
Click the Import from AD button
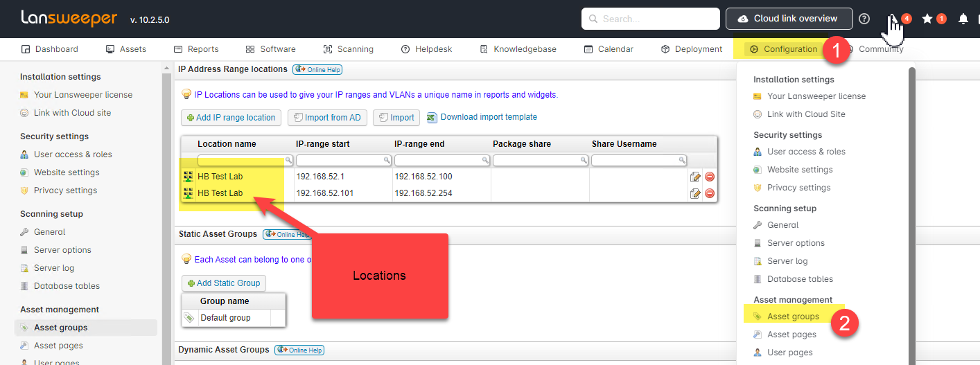coord(327,118)
